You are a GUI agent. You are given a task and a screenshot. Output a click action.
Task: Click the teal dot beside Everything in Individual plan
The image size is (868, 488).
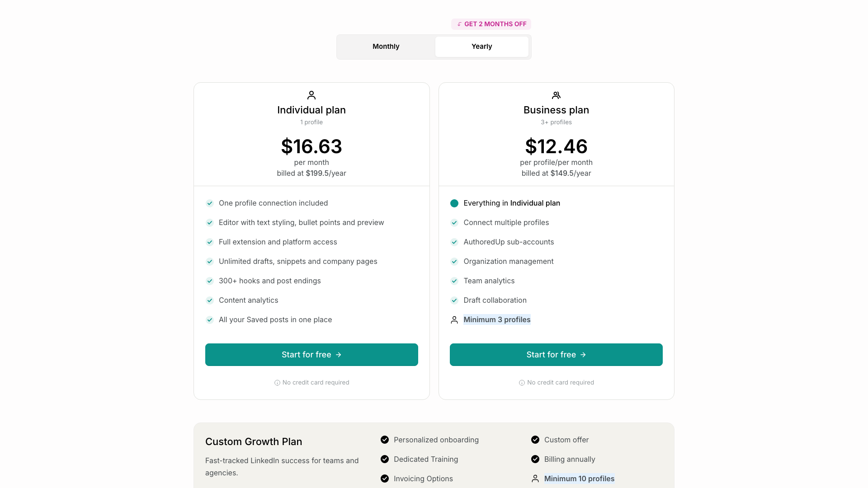[454, 203]
